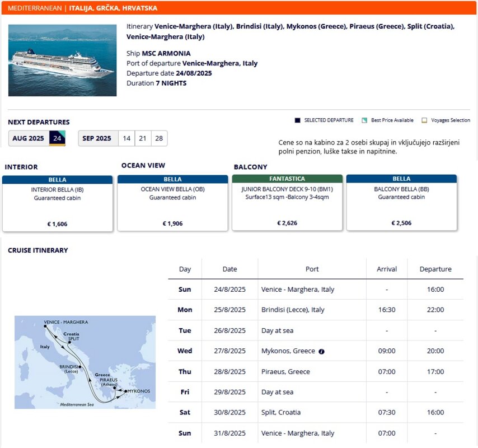The height and width of the screenshot is (448, 478).
Task: Click the 16:30 Brindisi arrival time
Action: [x=387, y=310]
